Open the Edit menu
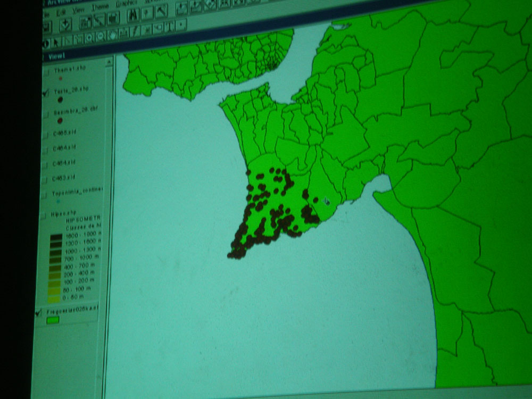 (x=61, y=13)
